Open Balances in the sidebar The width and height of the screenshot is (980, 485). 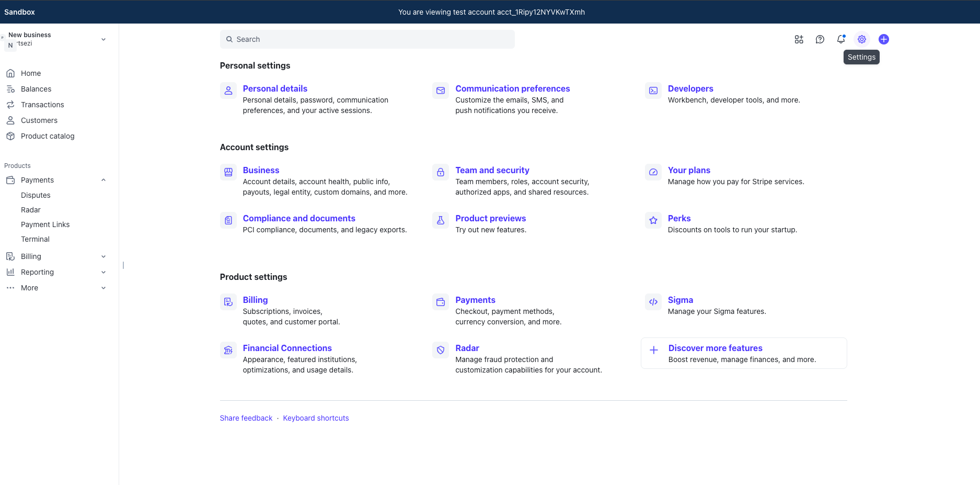tap(36, 89)
